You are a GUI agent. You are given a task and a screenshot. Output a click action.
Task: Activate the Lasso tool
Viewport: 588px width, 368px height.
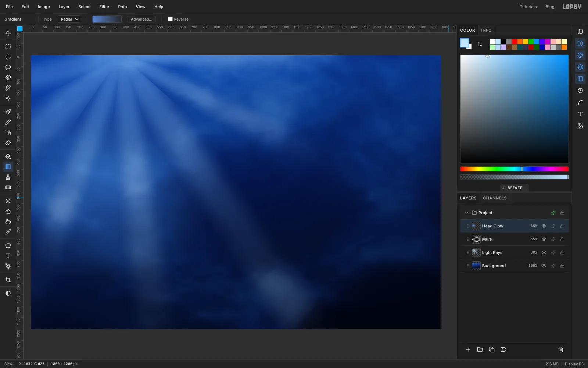8,67
